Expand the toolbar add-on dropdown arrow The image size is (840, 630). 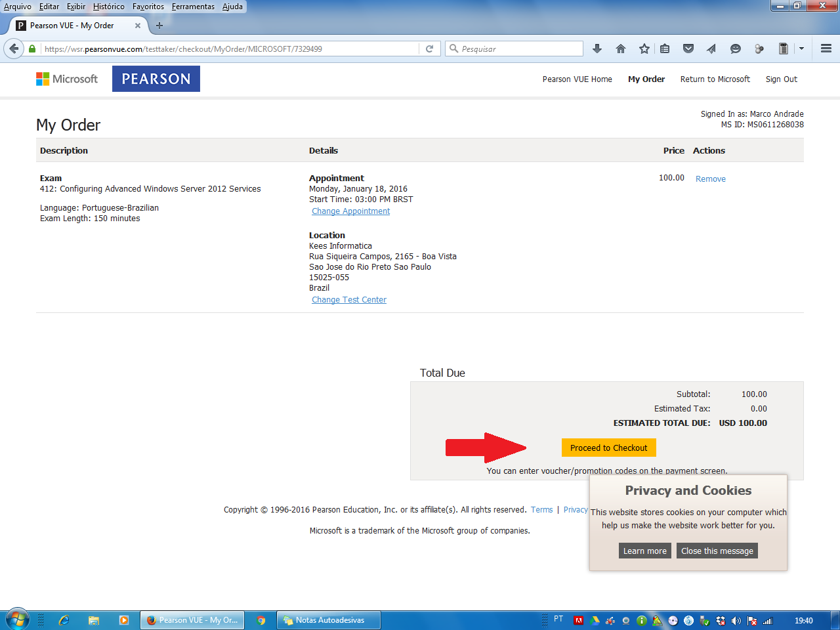tap(801, 49)
